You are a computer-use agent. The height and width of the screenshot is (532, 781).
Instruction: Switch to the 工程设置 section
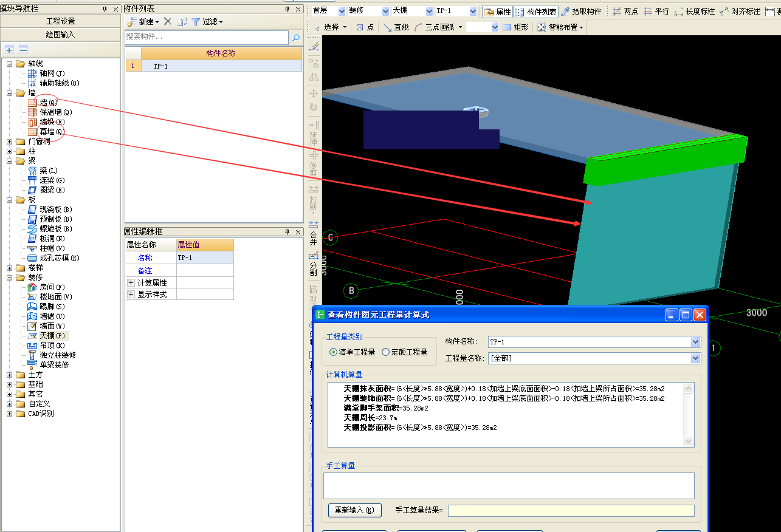point(60,21)
